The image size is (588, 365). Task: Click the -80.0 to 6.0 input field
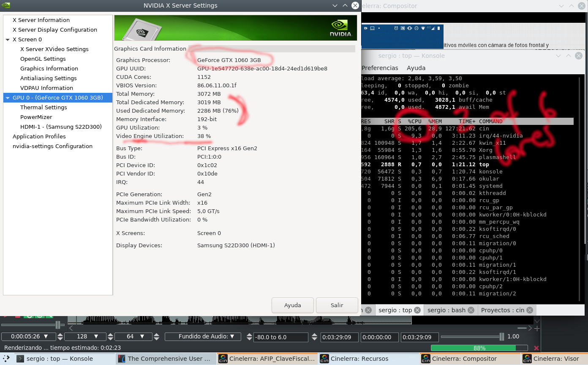[x=280, y=337]
